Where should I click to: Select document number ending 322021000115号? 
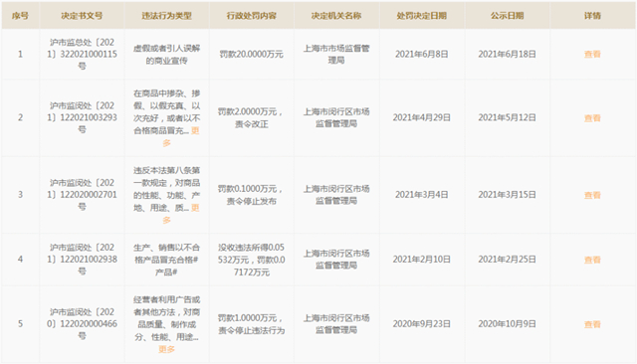point(82,54)
